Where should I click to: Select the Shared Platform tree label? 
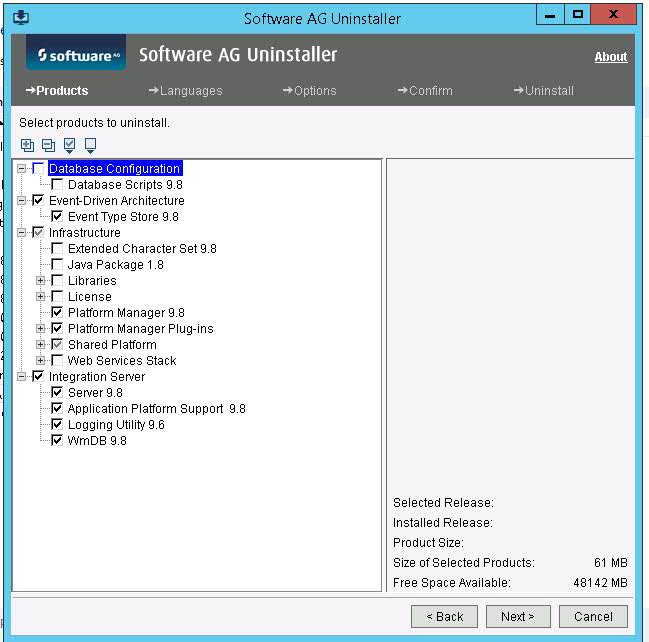[x=112, y=344]
